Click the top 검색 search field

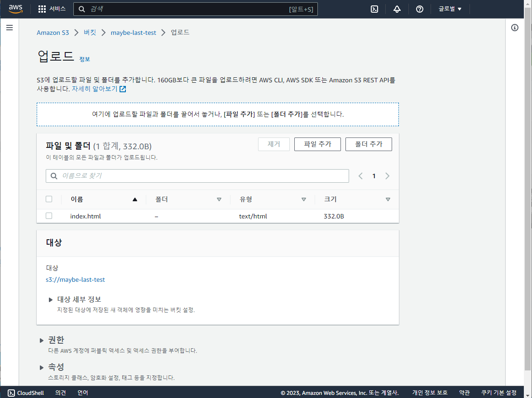click(196, 9)
